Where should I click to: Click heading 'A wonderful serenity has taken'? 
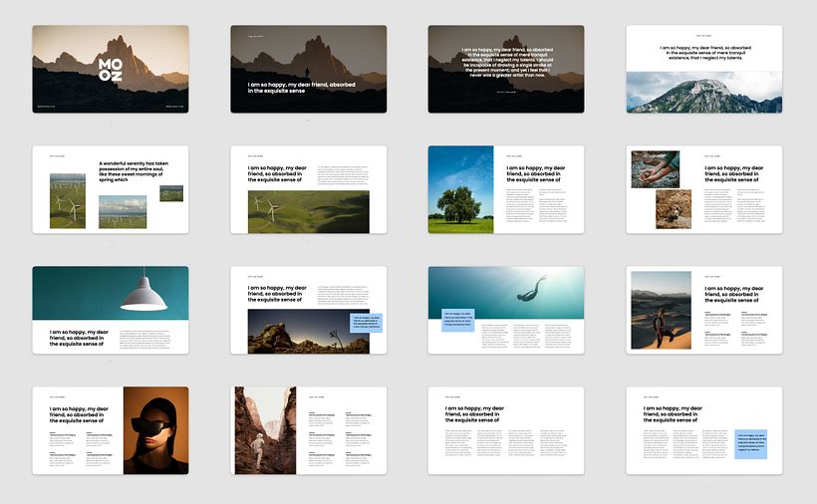pyautogui.click(x=134, y=171)
